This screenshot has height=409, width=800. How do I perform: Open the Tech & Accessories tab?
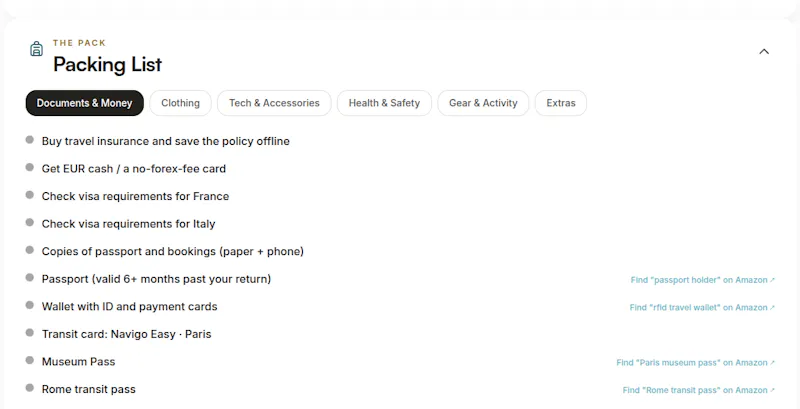[274, 103]
